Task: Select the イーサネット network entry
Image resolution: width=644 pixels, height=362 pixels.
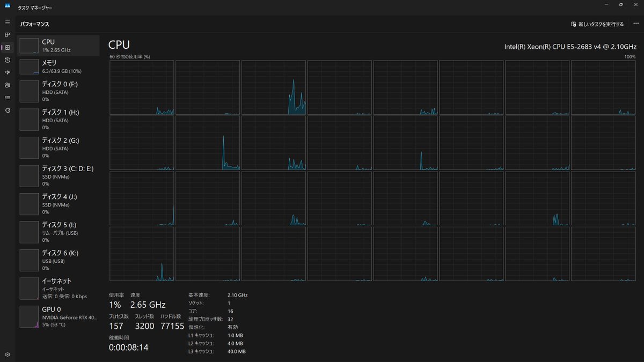Action: point(58,288)
